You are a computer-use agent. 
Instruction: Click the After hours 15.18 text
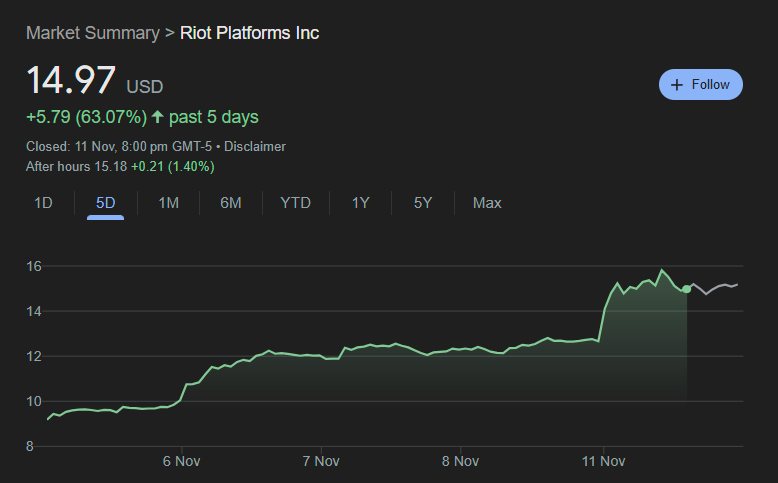click(76, 166)
